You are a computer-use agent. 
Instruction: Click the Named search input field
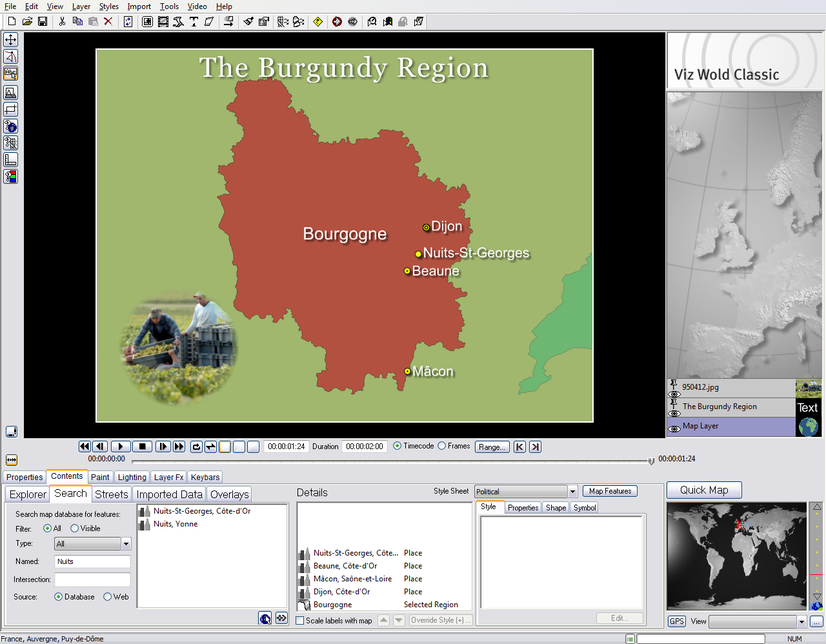coord(92,562)
